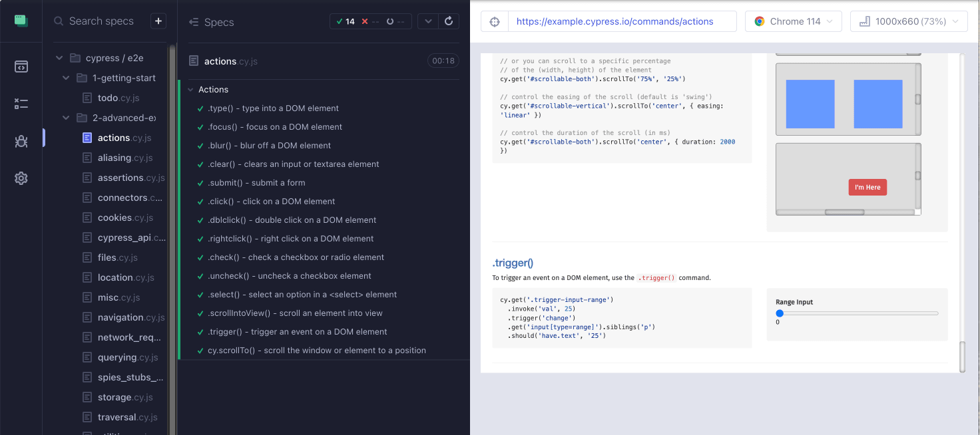
Task: Click the plus icon to create new spec
Action: [x=158, y=21]
